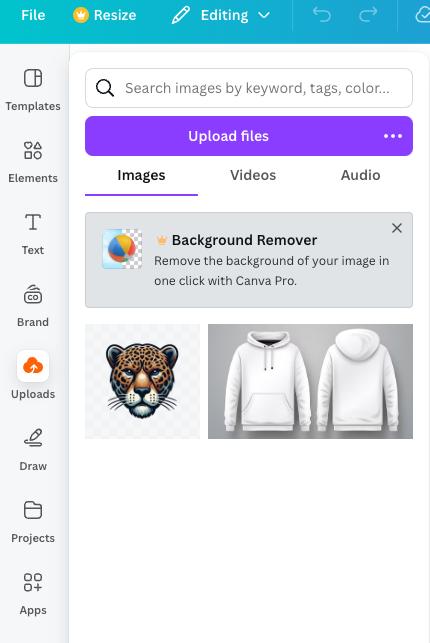Select the jaguar head uploaded image
Screen dimensions: 430x643
pyautogui.click(x=142, y=382)
